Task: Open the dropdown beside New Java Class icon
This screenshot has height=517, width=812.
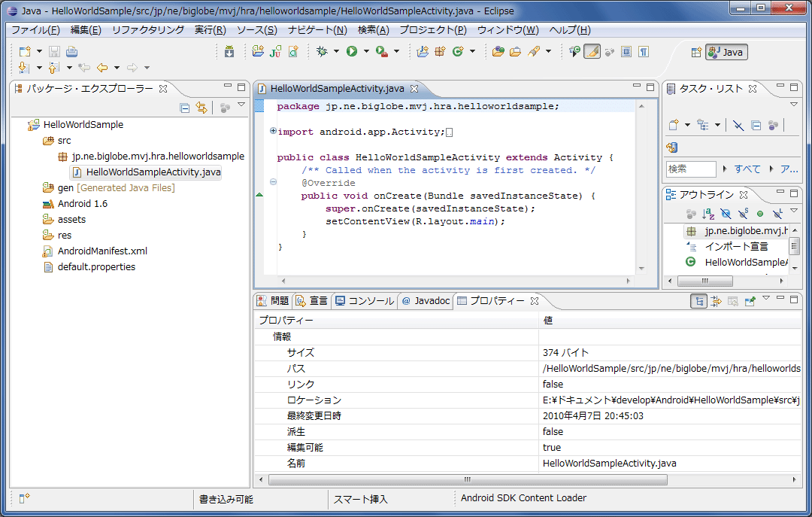Action: click(x=472, y=51)
